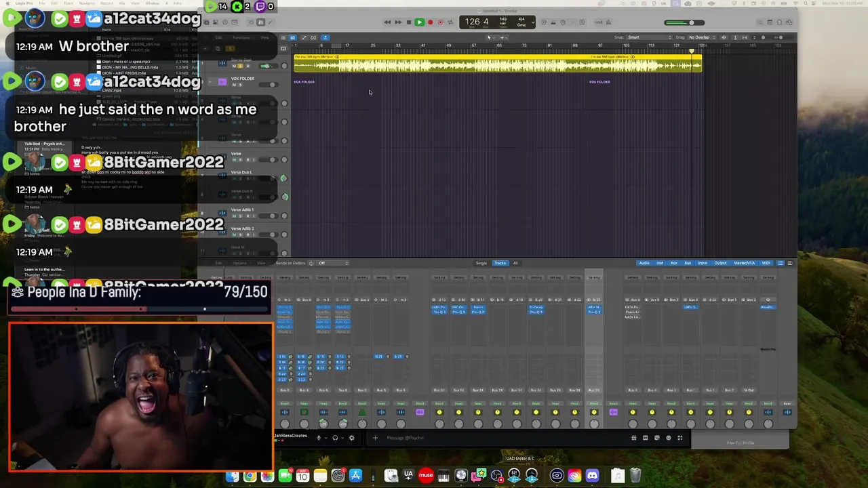Solo the VOX FOLDER track
The width and height of the screenshot is (868, 488).
[239, 85]
